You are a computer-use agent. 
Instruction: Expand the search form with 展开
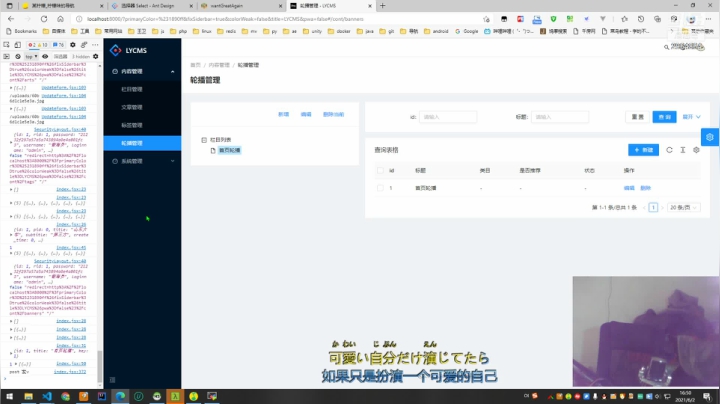click(692, 117)
